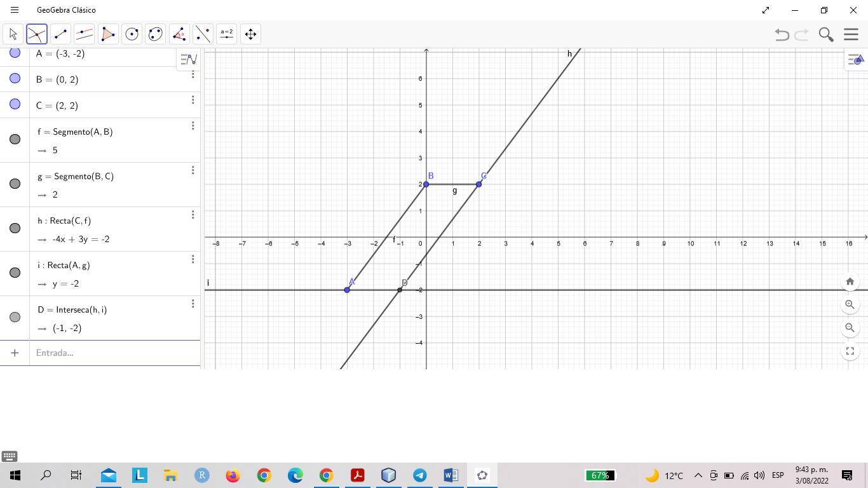
Task: Open the Windows Start menu
Action: click(15, 475)
